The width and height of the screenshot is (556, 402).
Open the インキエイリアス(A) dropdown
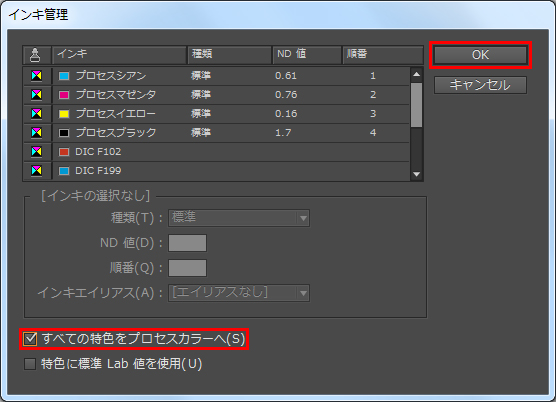(x=239, y=293)
